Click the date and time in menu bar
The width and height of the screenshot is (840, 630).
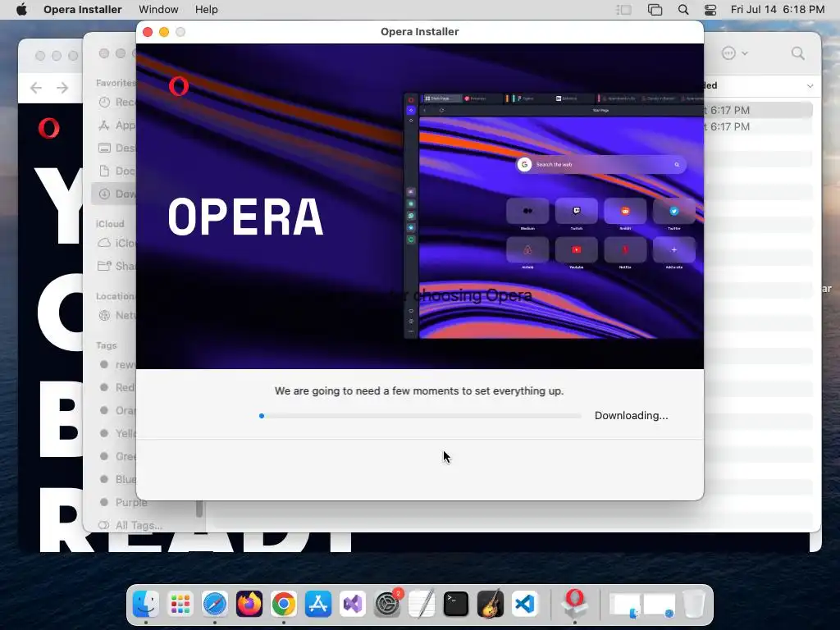pyautogui.click(x=778, y=10)
